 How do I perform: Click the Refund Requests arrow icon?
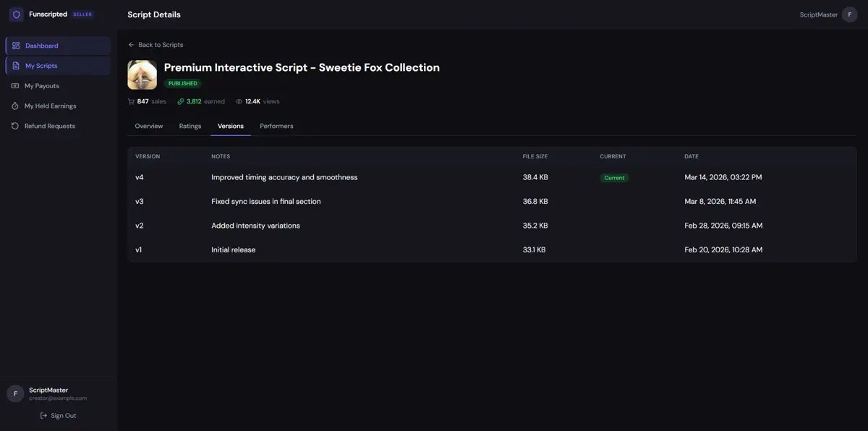coord(15,126)
